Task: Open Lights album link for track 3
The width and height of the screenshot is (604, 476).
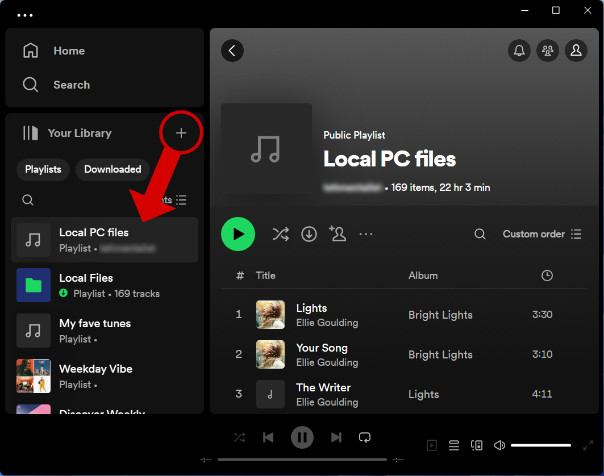Action: coord(424,394)
